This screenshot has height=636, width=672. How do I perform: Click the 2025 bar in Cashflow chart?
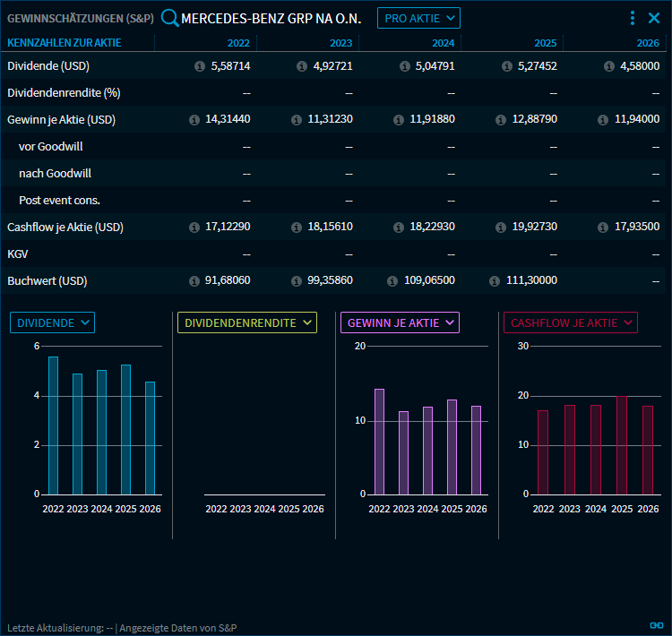pyautogui.click(x=622, y=445)
